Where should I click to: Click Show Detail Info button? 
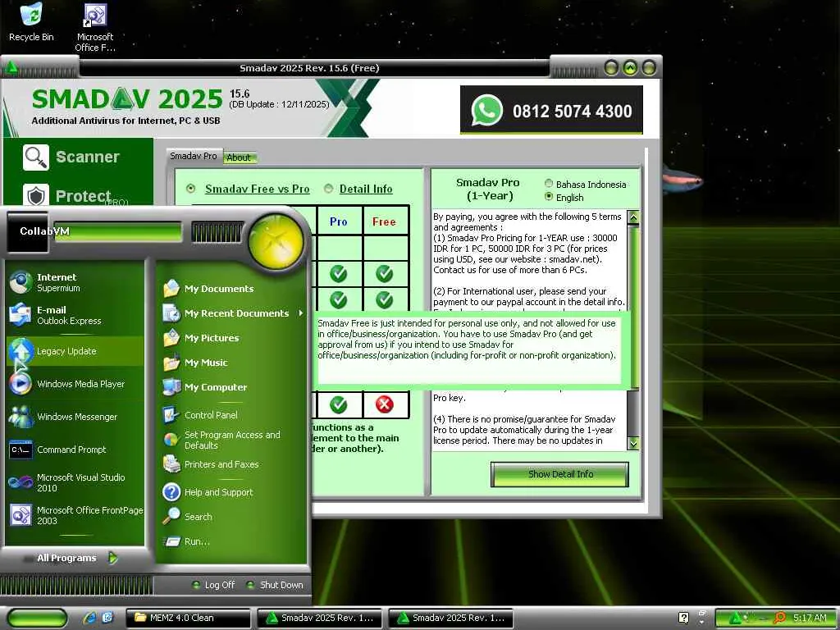559,474
